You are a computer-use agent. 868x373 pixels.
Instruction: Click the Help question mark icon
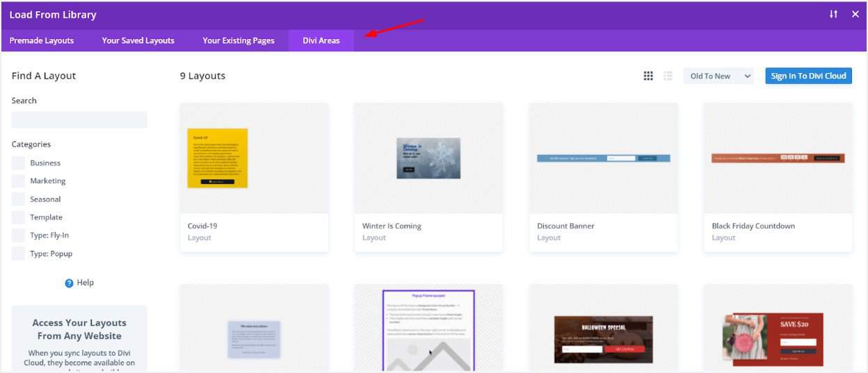[x=69, y=283]
